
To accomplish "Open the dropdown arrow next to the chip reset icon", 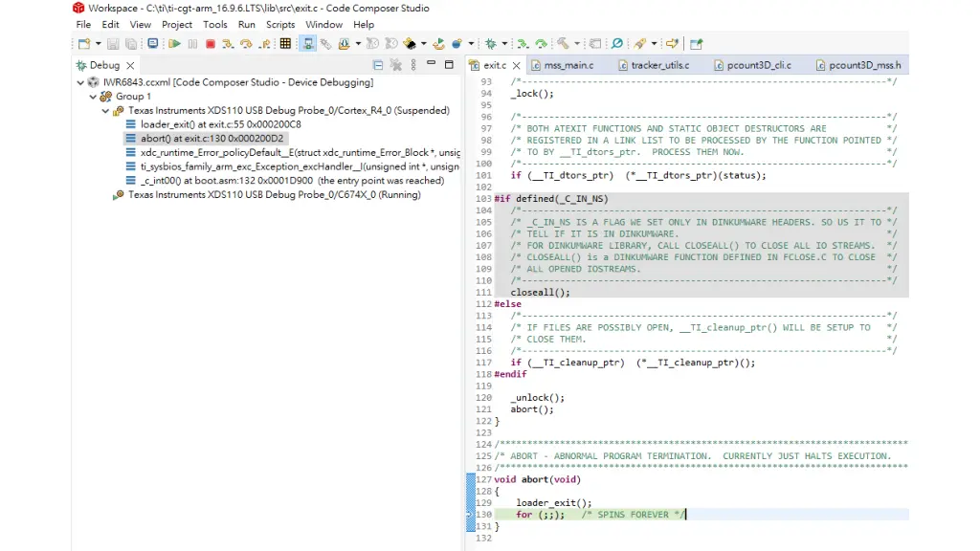I will pos(424,44).
